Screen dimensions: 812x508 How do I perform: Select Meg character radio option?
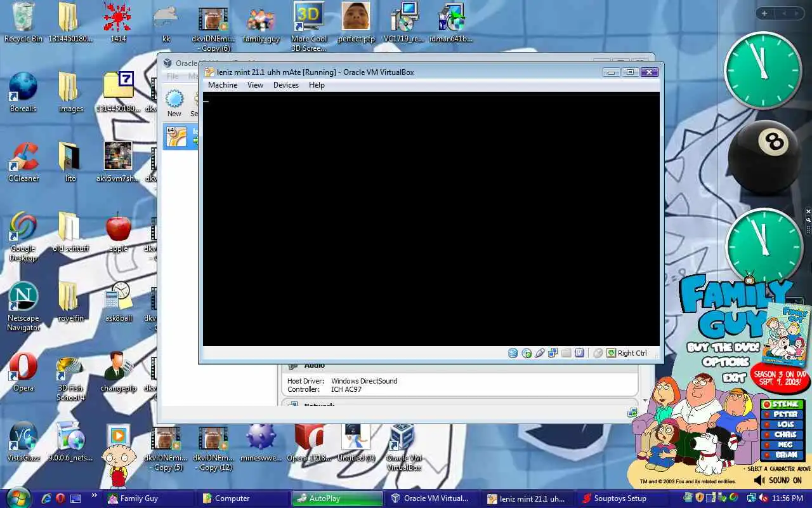click(782, 445)
